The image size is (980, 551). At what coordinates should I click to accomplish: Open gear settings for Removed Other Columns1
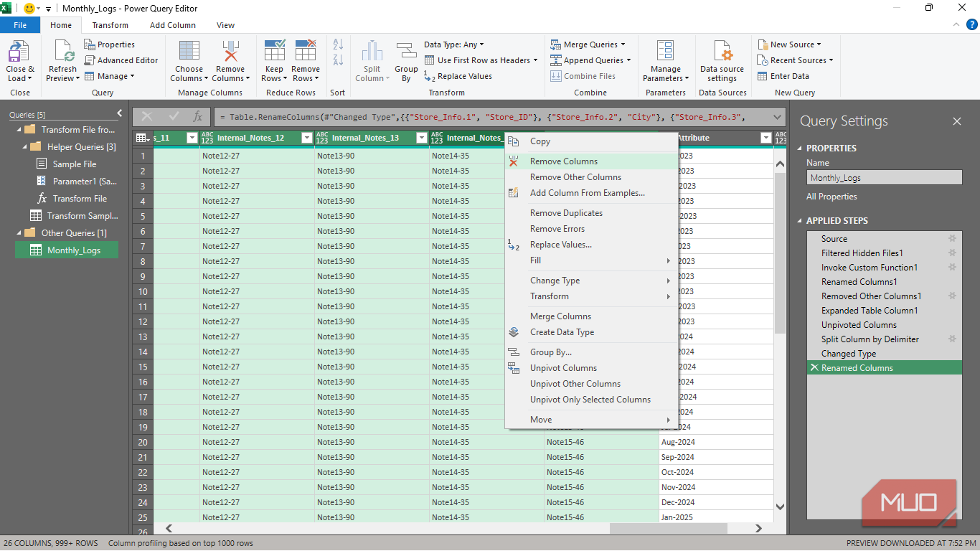click(x=953, y=296)
